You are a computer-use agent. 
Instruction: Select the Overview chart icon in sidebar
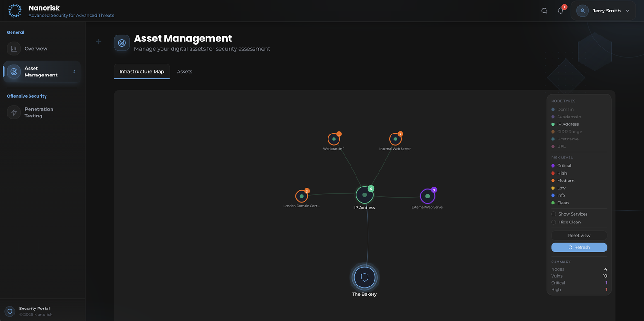tap(13, 48)
